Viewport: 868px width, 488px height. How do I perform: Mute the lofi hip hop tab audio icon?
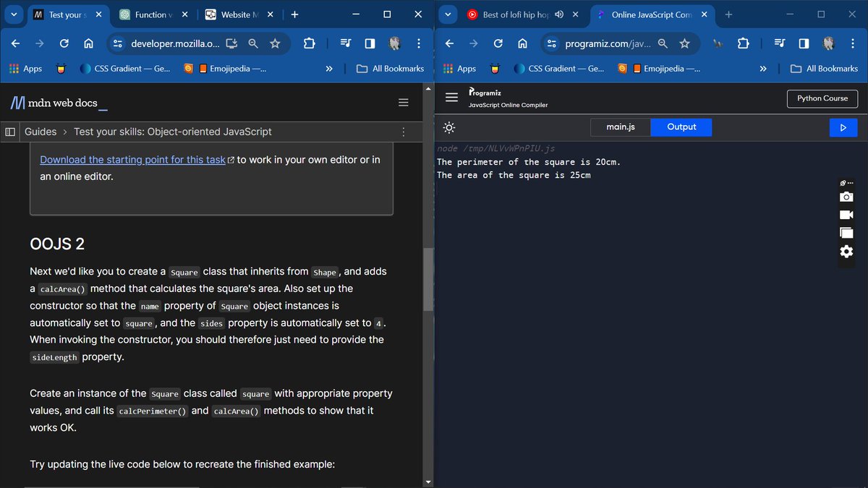click(559, 14)
